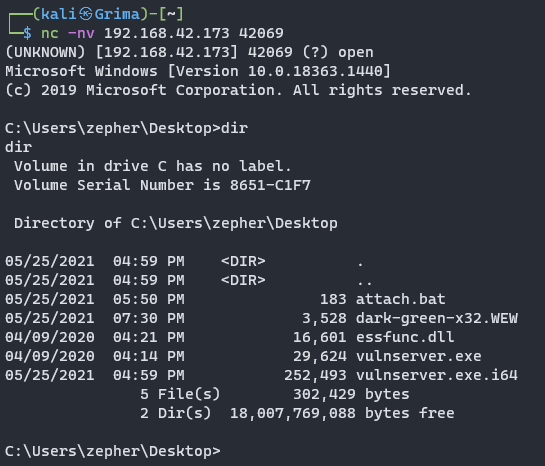
Task: Click the 5 File(s) summary line
Action: [275, 394]
